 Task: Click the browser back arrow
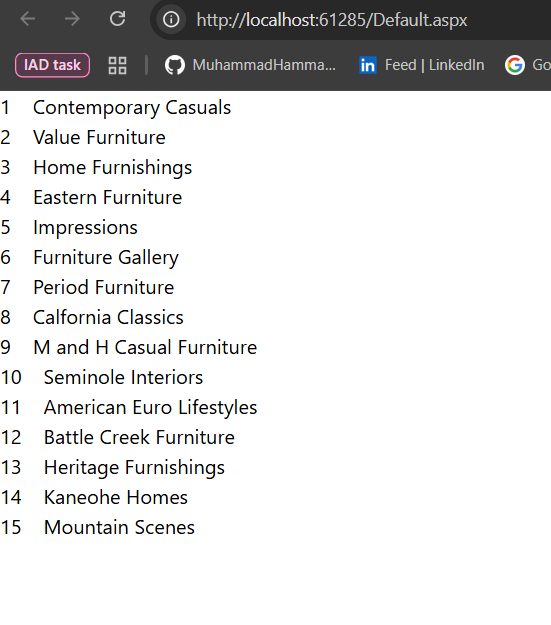28,19
